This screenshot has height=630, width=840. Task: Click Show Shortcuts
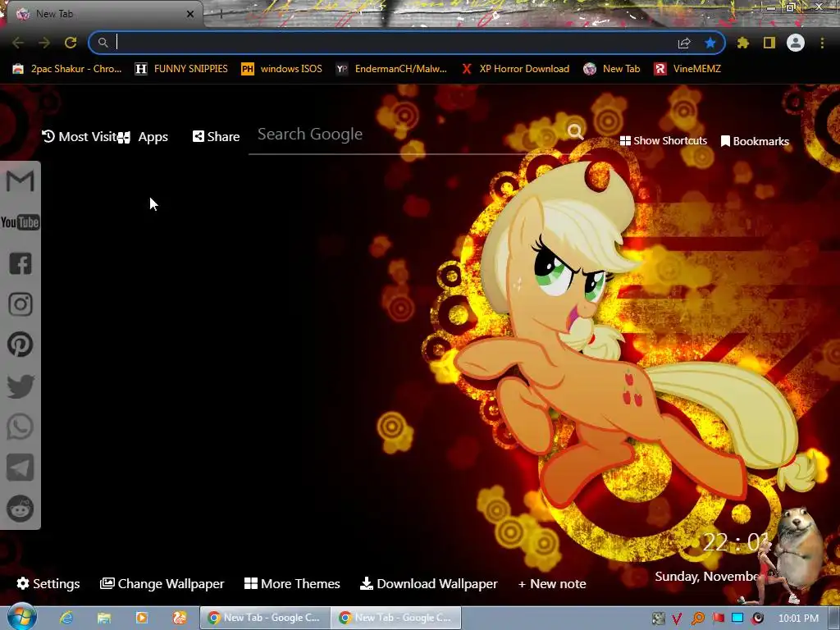point(663,141)
